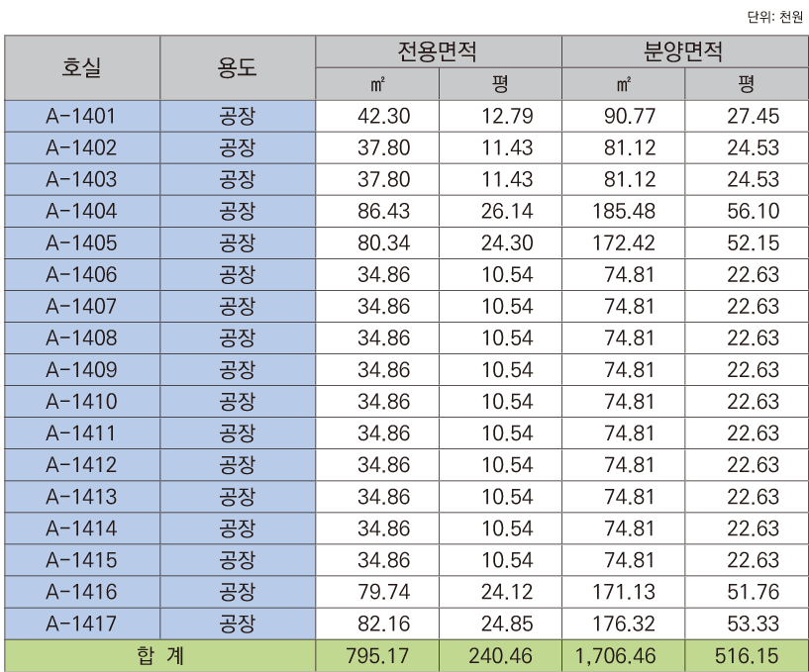Viewport: 809px width, 672px height.
Task: Click the 86.43 value in A-1404 row
Action: point(384,212)
